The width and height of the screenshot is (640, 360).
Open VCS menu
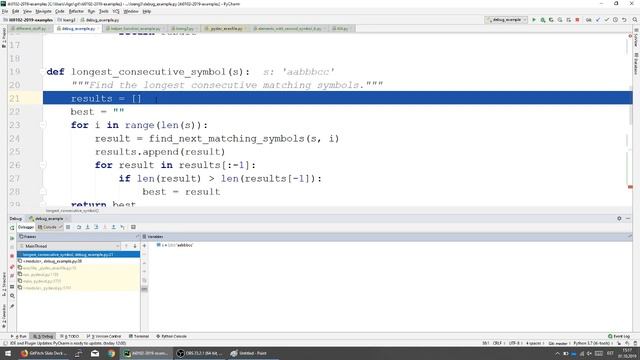[x=116, y=11]
